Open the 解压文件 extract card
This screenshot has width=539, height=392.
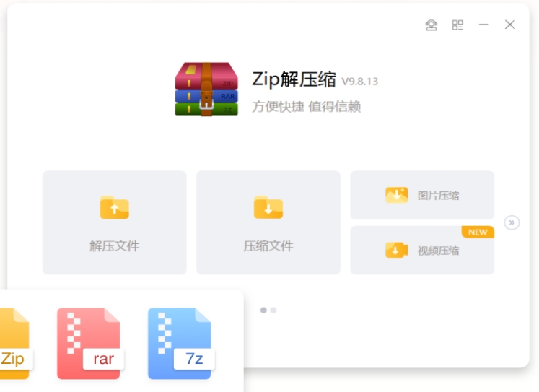point(115,222)
